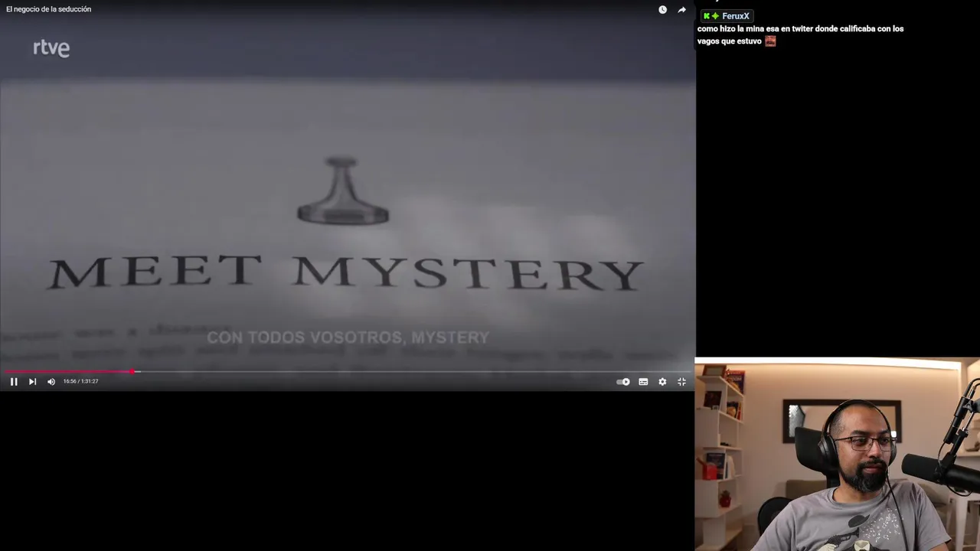Click the red progress bar scrubber handle

[x=133, y=372]
